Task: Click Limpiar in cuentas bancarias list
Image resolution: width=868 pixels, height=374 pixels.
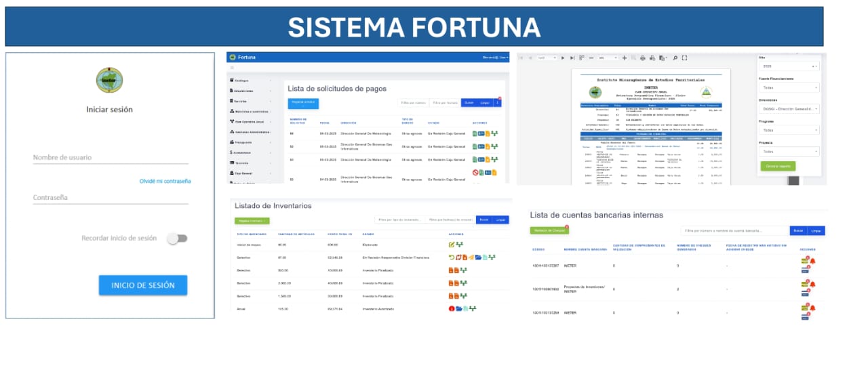Action: click(x=816, y=231)
